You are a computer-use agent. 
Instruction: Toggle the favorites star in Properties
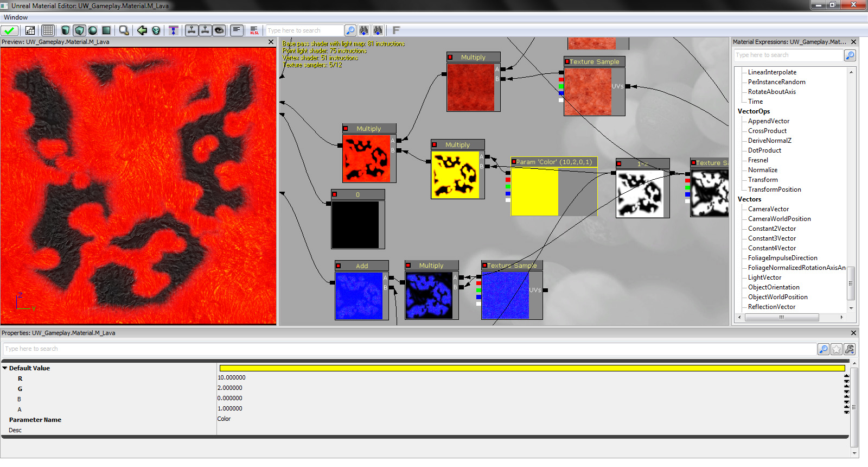point(837,349)
